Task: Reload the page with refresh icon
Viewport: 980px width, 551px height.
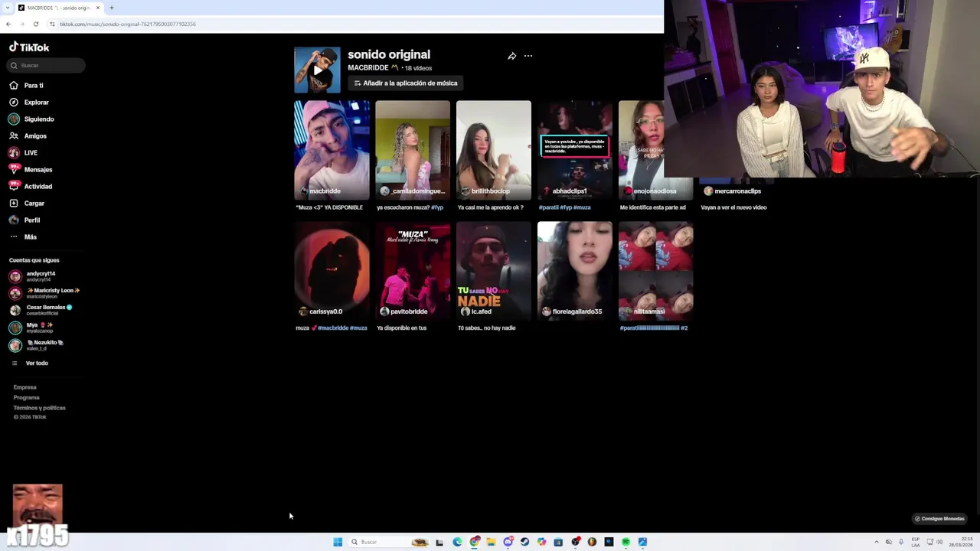Action: tap(35, 24)
